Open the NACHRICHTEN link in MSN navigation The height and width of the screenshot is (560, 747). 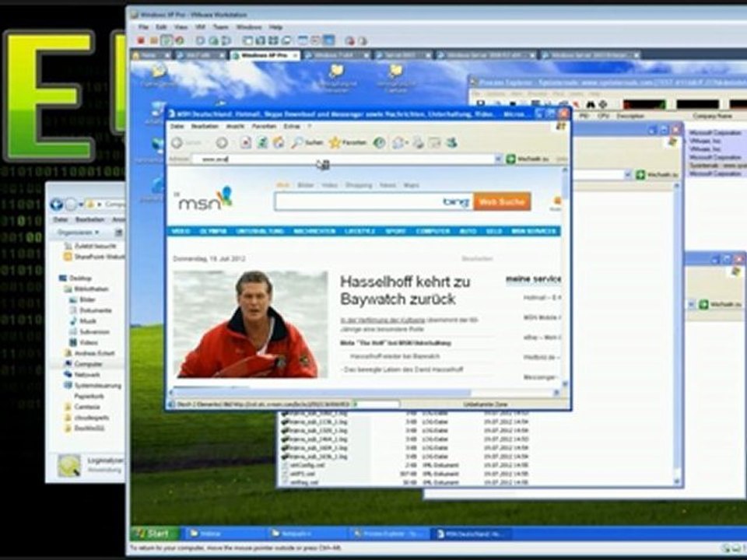tap(314, 232)
